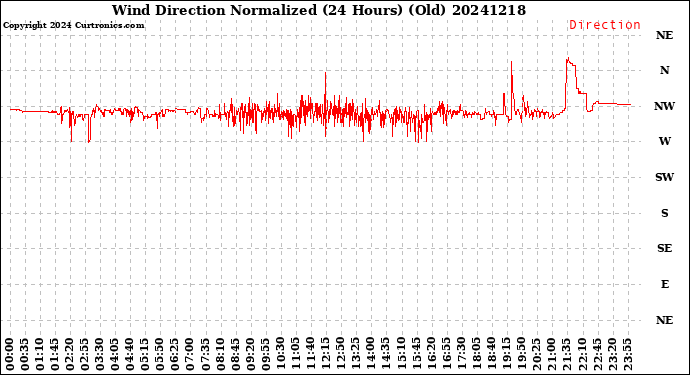Click the W direction axis label

point(664,141)
